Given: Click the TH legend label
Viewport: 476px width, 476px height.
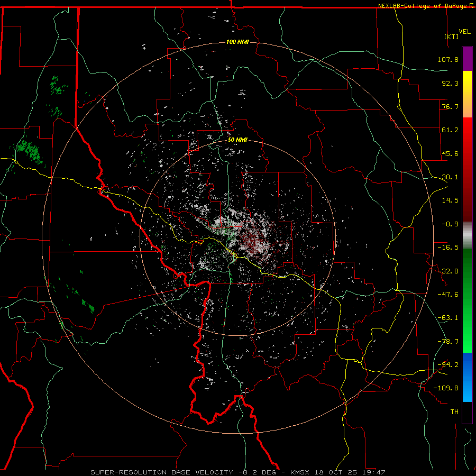Looking at the screenshot, I should [x=454, y=412].
